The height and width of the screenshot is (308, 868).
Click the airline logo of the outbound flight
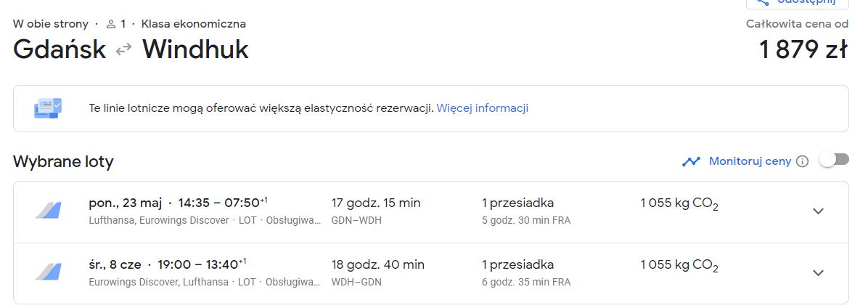click(49, 211)
